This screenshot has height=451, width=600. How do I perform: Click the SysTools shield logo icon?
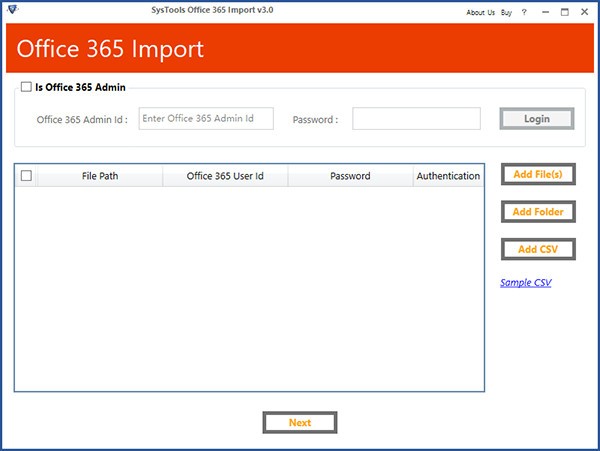(13, 9)
